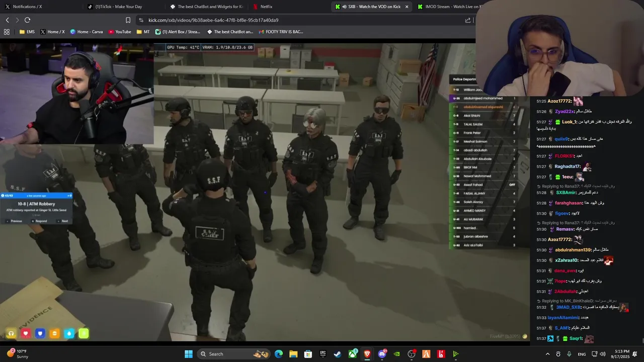Open site settings icon beside the URL
644x362 pixels.
(x=141, y=20)
